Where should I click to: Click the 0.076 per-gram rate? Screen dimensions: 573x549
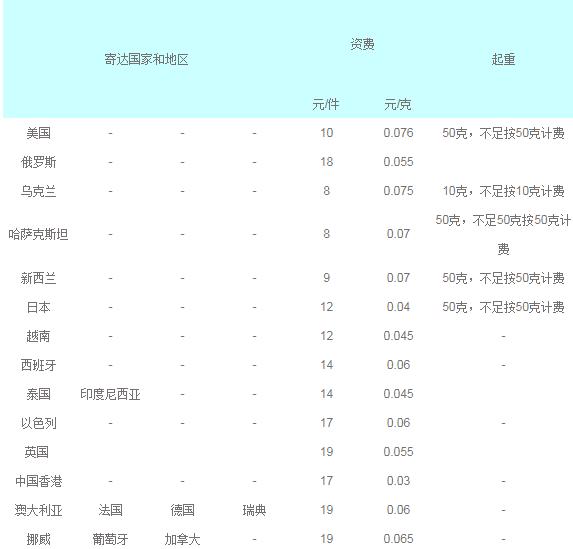(x=398, y=133)
